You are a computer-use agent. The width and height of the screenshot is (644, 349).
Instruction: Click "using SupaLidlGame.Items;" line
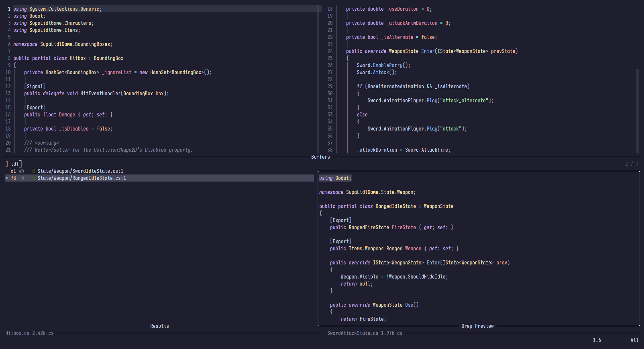[x=47, y=30]
